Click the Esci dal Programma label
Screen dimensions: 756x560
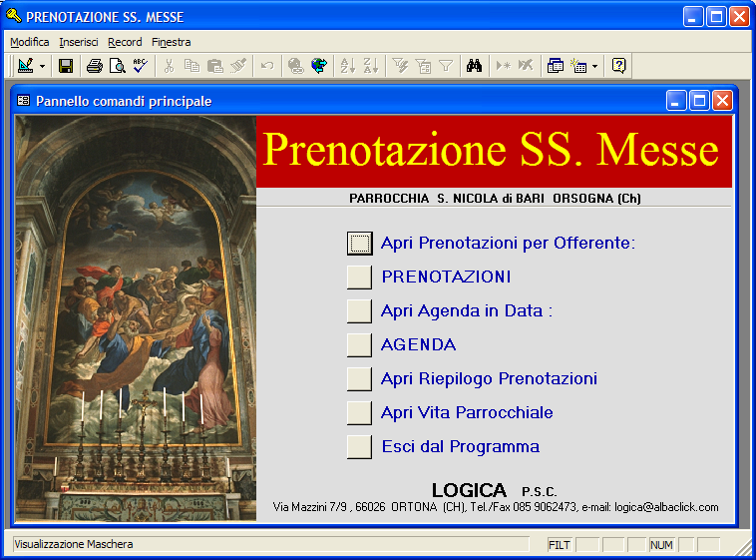(x=461, y=446)
